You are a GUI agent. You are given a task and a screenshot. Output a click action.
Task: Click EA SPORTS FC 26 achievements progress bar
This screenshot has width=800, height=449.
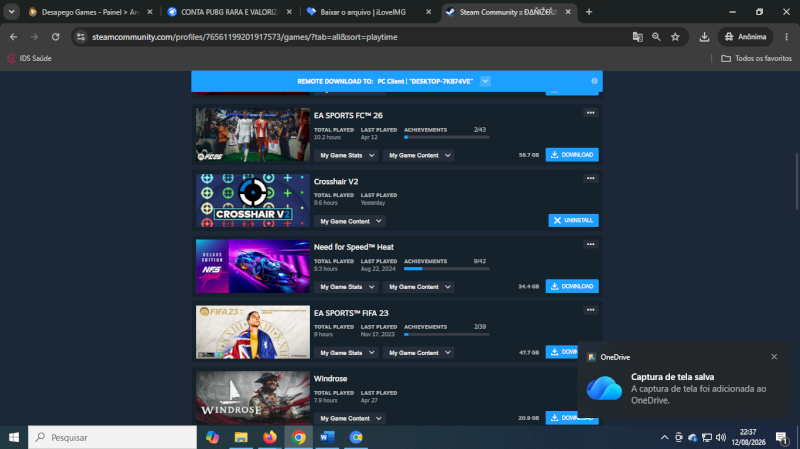[446, 137]
